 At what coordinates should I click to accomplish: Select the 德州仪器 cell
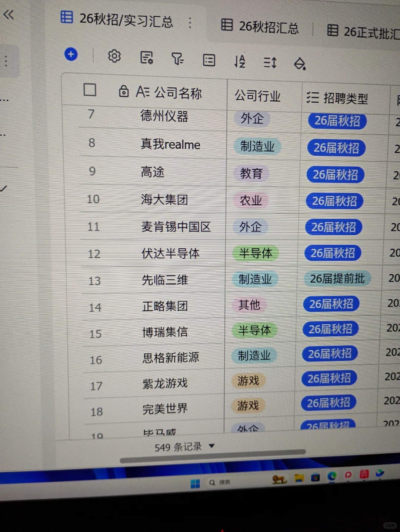(164, 116)
